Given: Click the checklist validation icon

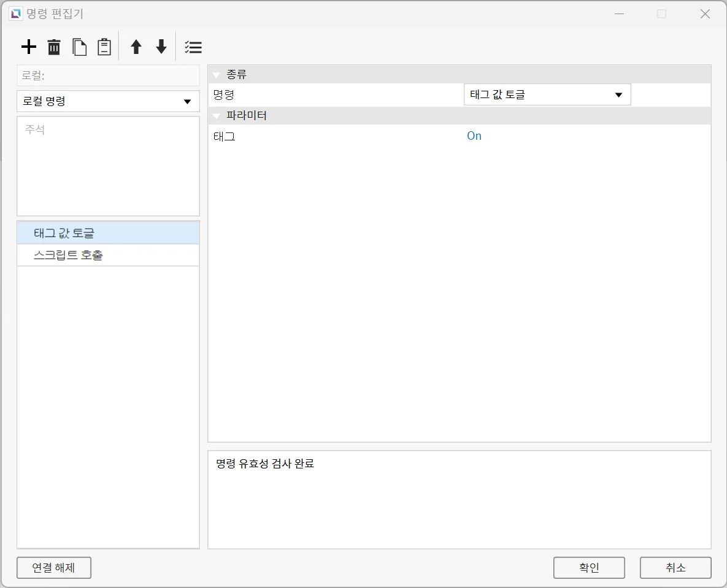Looking at the screenshot, I should 193,47.
